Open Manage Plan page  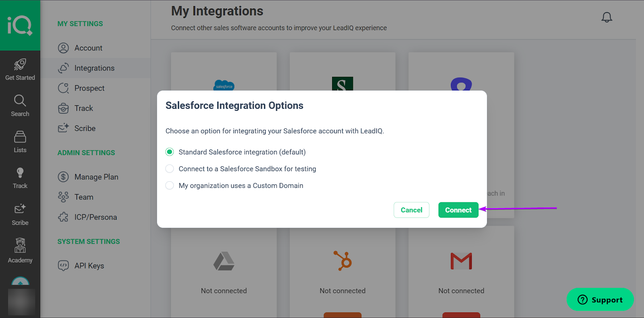click(96, 177)
